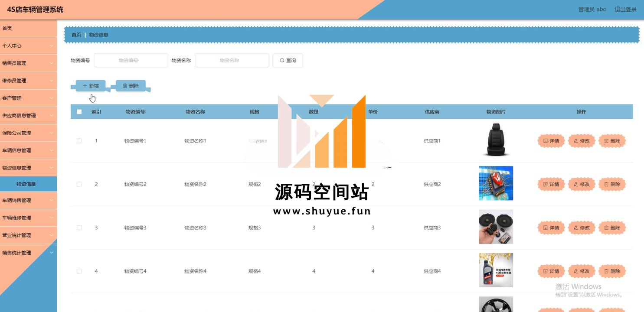The width and height of the screenshot is (644, 312).
Task: Open 详情 for 物资名称3 row
Action: 551,227
